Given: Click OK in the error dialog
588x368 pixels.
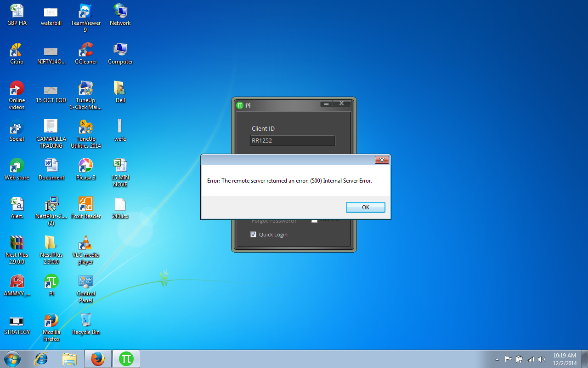Looking at the screenshot, I should tap(365, 207).
